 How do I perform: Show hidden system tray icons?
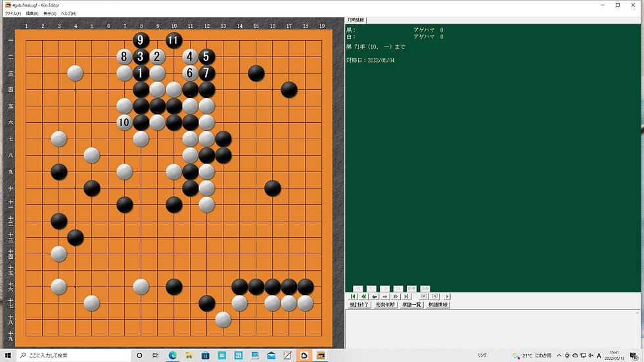(559, 355)
